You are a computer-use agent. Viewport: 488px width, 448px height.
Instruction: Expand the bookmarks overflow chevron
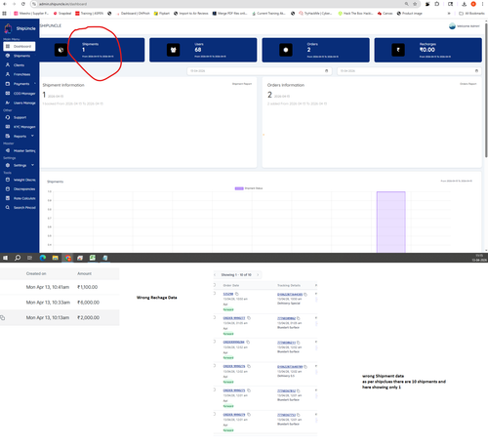[449, 14]
